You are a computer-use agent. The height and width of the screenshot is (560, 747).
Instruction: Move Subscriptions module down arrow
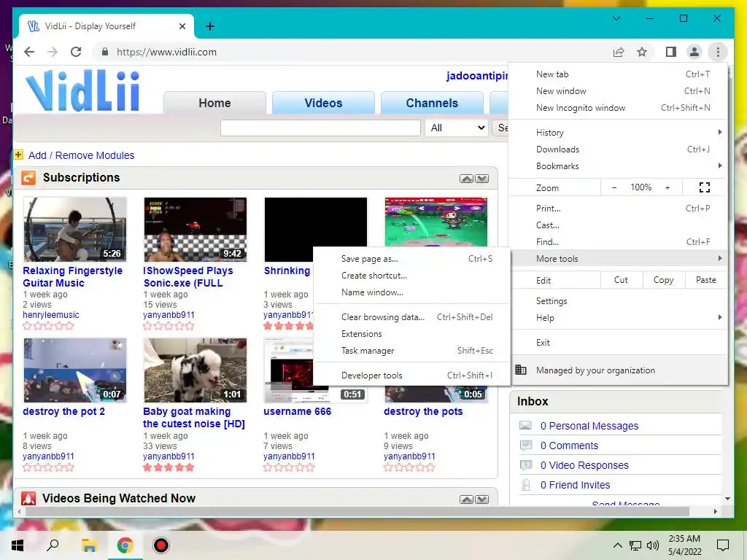pyautogui.click(x=481, y=179)
